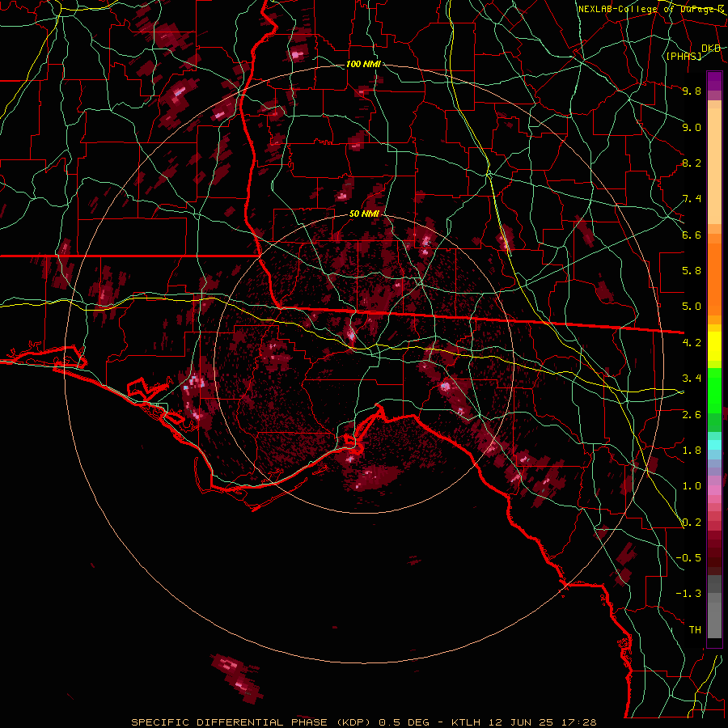Click the 8.2 scale value

click(x=692, y=163)
